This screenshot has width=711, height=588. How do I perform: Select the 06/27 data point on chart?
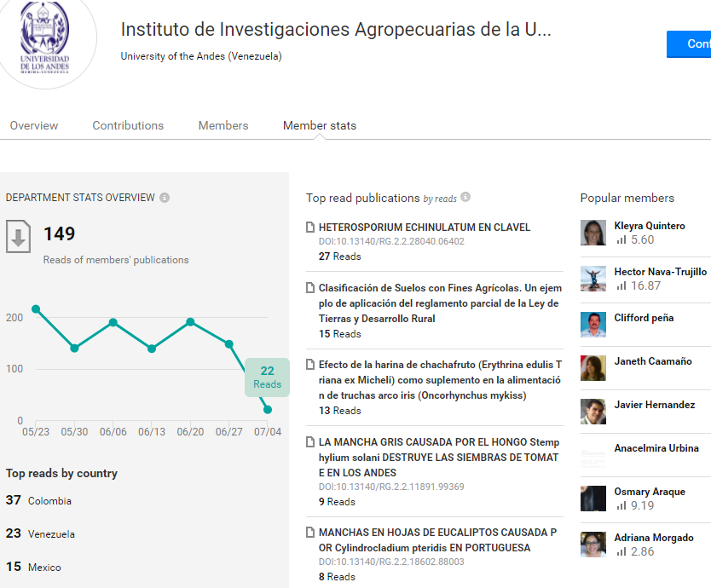(x=229, y=344)
